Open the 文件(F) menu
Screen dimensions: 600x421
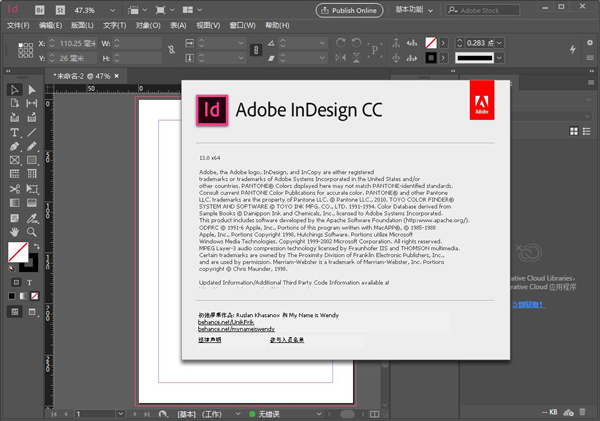[19, 25]
